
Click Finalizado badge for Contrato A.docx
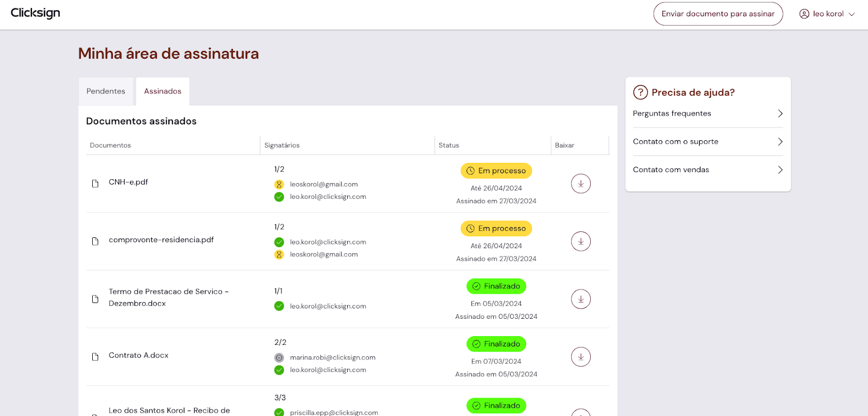(496, 344)
